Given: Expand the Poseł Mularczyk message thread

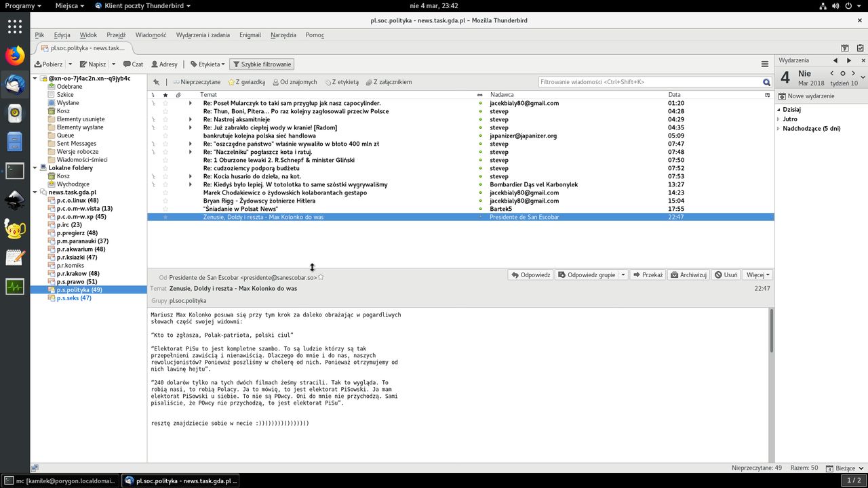Looking at the screenshot, I should point(191,103).
